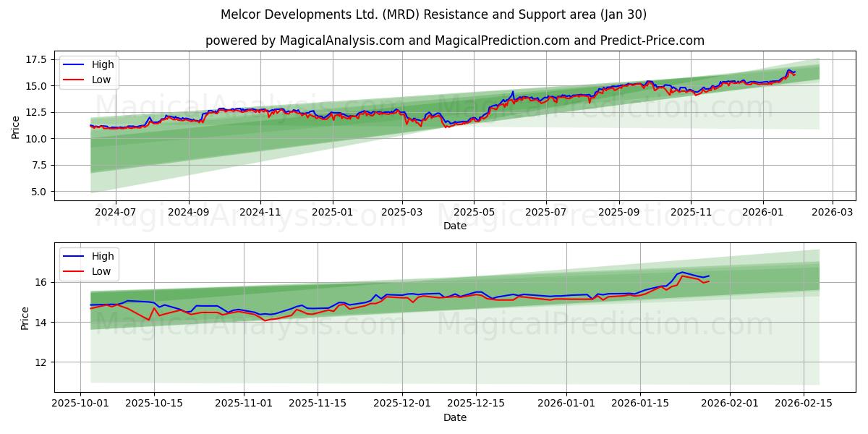Click the '14' price tick on the bottom chart
This screenshot has width=868, height=434.
[x=43, y=322]
